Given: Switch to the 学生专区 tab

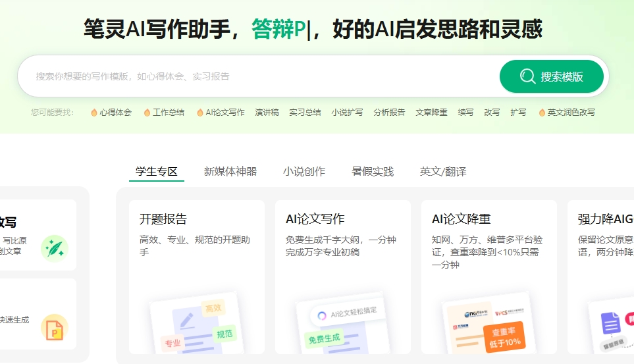Looking at the screenshot, I should [157, 172].
